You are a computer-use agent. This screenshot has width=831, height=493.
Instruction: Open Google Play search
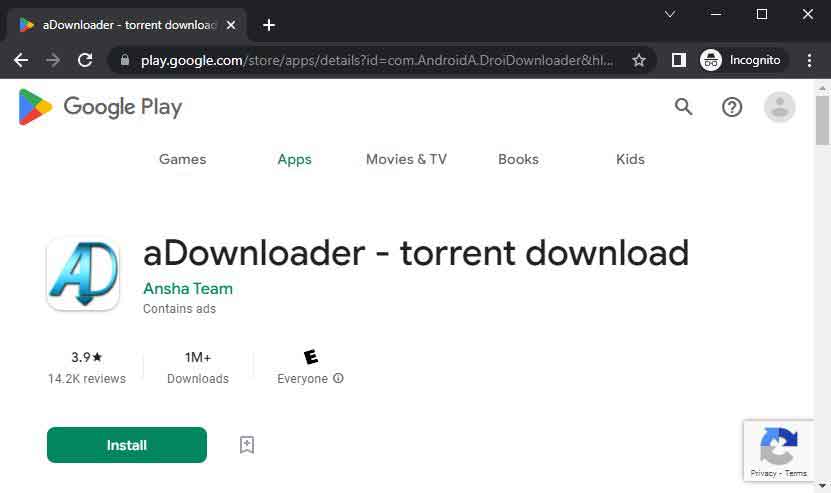pos(684,107)
